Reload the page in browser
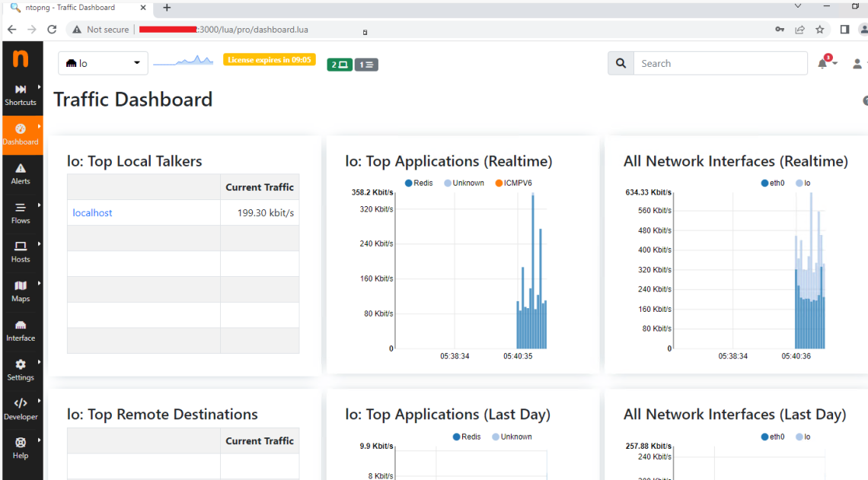This screenshot has height=480, width=868. coord(52,30)
